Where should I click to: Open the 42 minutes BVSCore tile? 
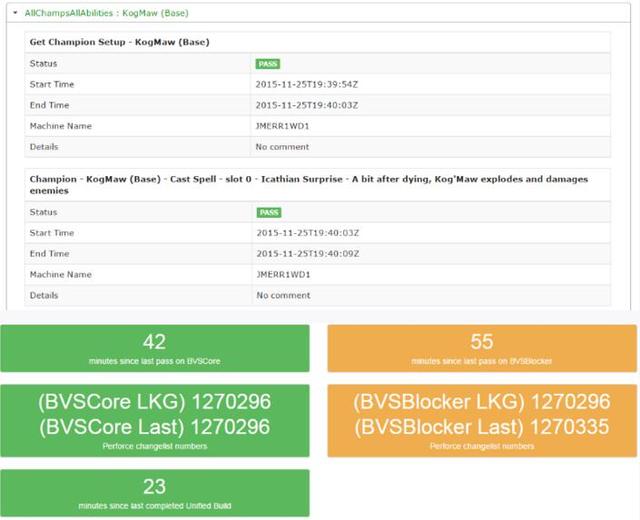155,349
